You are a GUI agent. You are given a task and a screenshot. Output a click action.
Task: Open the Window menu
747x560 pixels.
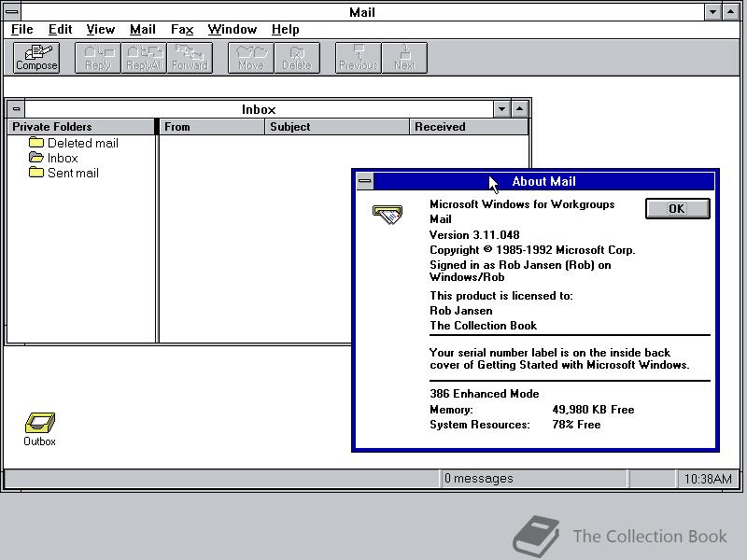tap(232, 30)
